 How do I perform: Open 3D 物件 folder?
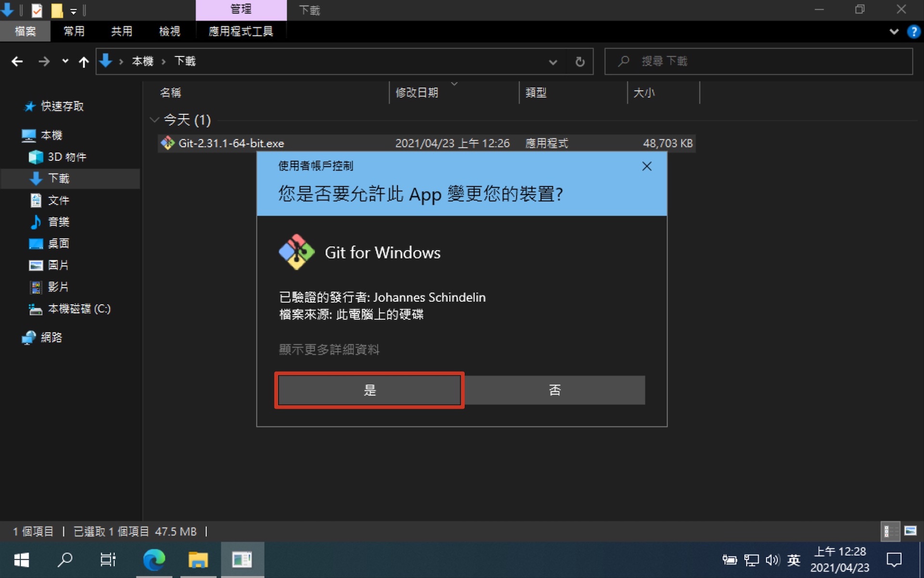coord(67,157)
